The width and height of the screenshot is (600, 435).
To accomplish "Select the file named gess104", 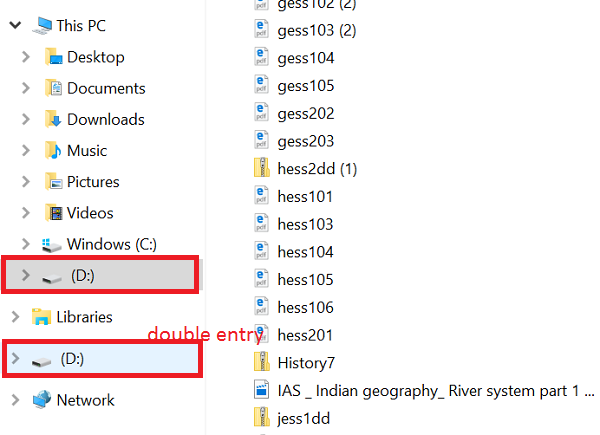I will [306, 58].
